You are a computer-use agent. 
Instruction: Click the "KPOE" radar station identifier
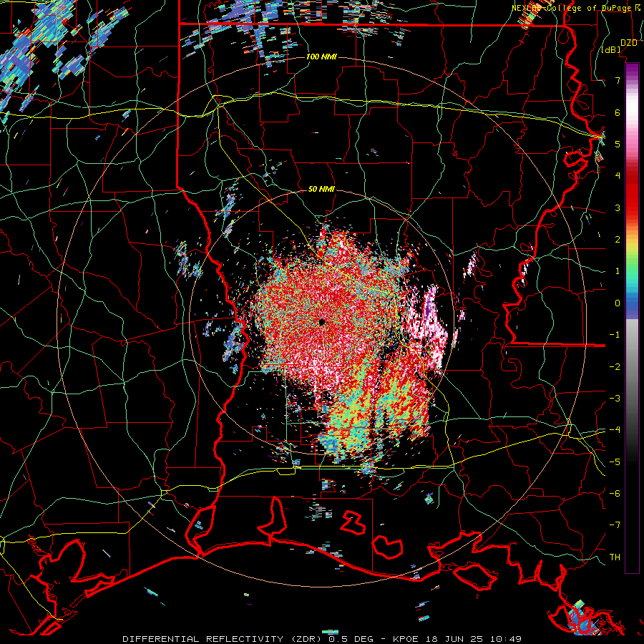[405, 639]
